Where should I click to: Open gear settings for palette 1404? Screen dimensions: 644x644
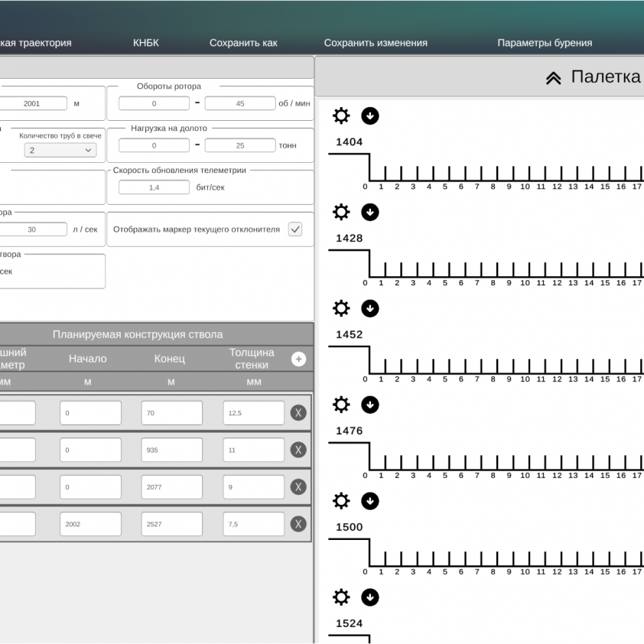[x=341, y=115]
